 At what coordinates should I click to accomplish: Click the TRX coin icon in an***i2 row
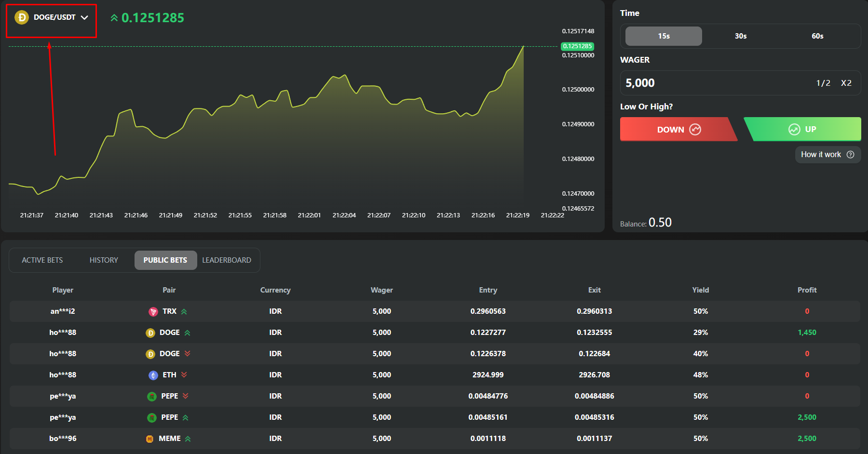point(153,312)
